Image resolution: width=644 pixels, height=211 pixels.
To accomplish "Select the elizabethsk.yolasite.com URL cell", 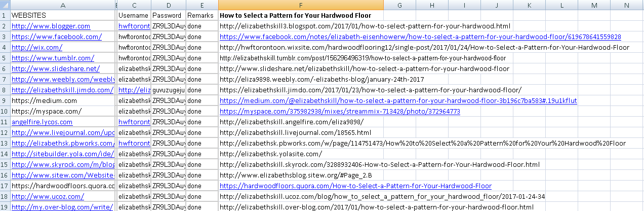I will 301,154.
